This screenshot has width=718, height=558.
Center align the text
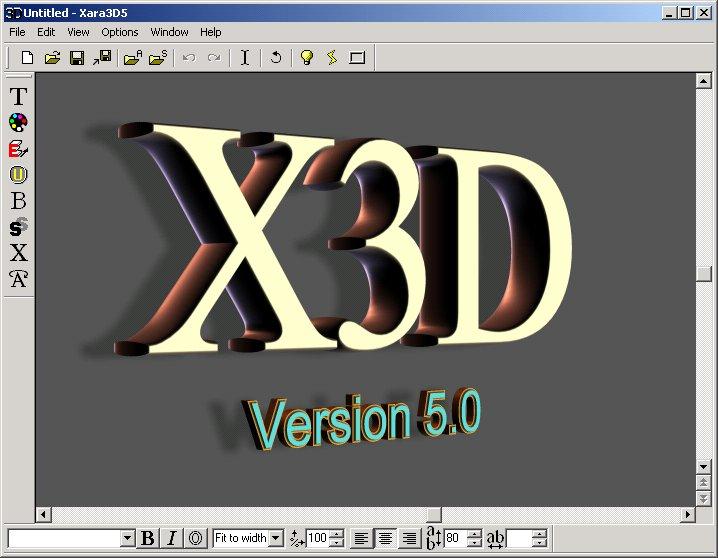point(385,538)
